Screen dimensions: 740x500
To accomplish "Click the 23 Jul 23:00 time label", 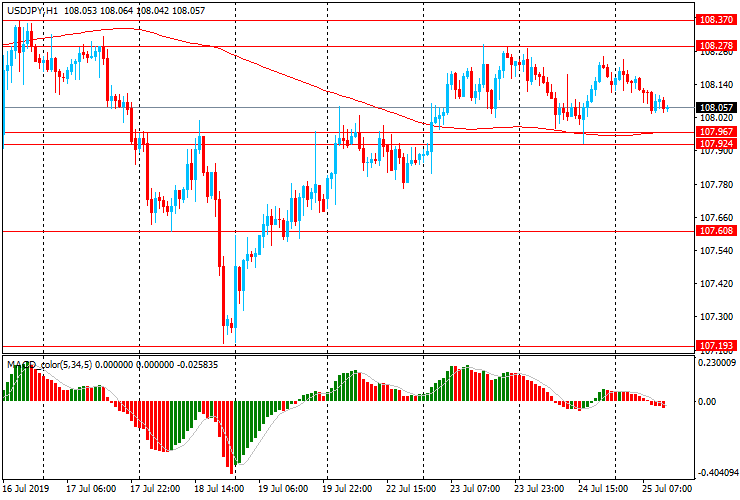I will [539, 488].
